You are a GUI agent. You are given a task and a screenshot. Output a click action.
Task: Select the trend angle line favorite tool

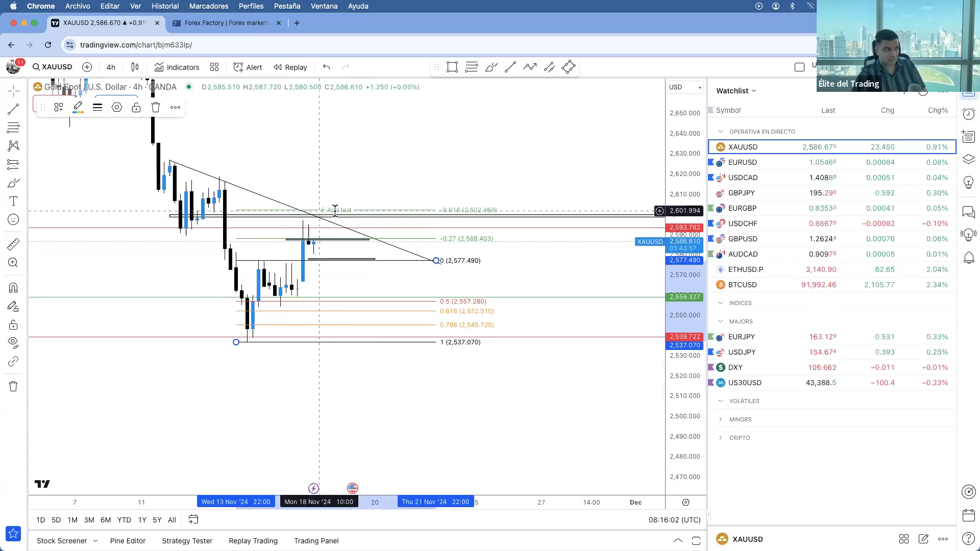click(510, 67)
